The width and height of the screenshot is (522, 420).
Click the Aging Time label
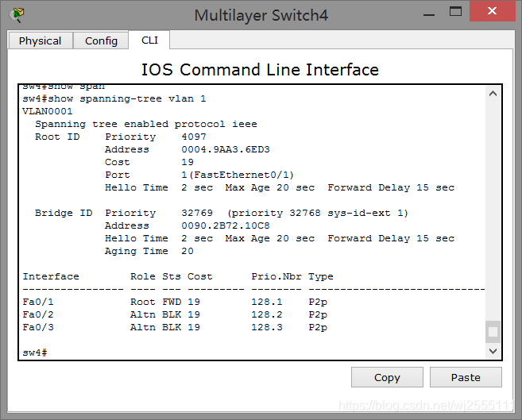137,251
